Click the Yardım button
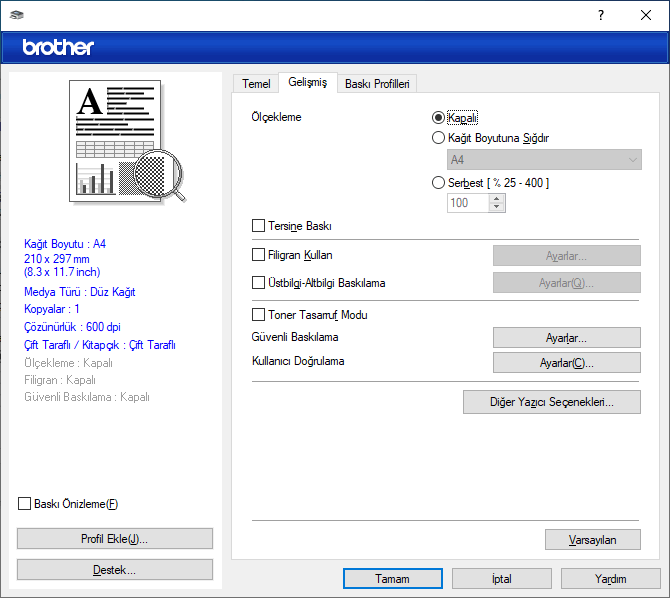The image size is (670, 598). point(611,579)
